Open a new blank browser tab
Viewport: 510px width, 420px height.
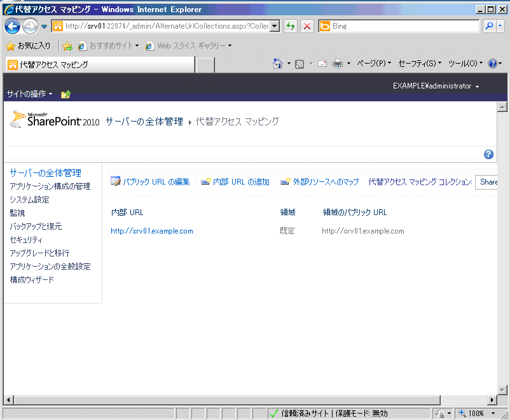(205, 65)
